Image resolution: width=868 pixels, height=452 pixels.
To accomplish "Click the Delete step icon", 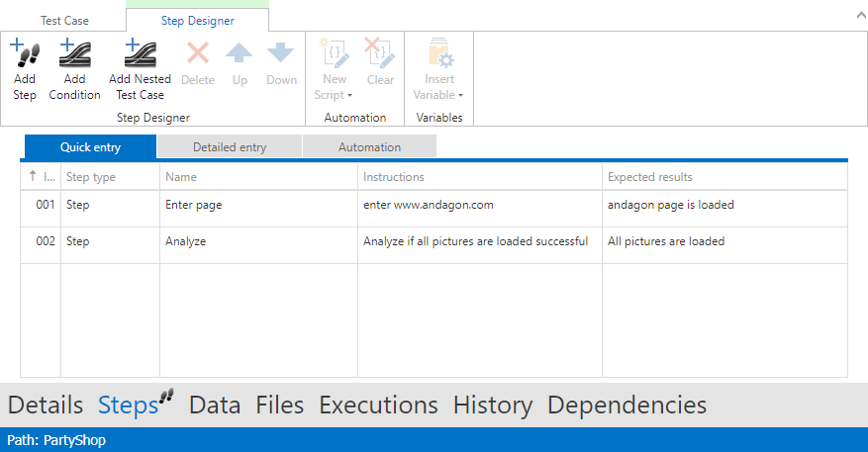I will click(x=198, y=54).
